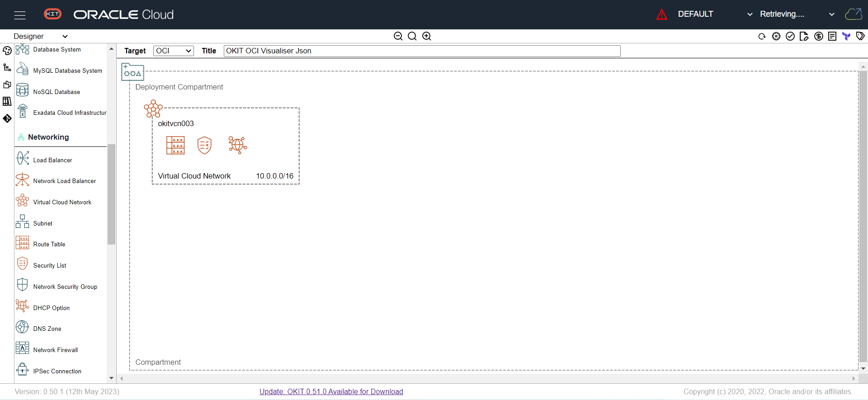Select the palette icon in left sidebar
This screenshot has width=868, height=400.
point(7,51)
